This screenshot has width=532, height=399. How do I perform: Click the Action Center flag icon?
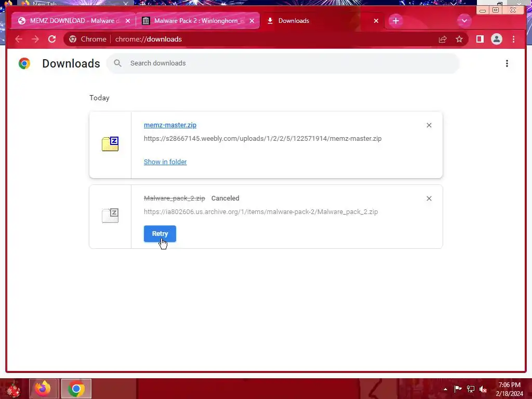458,389
